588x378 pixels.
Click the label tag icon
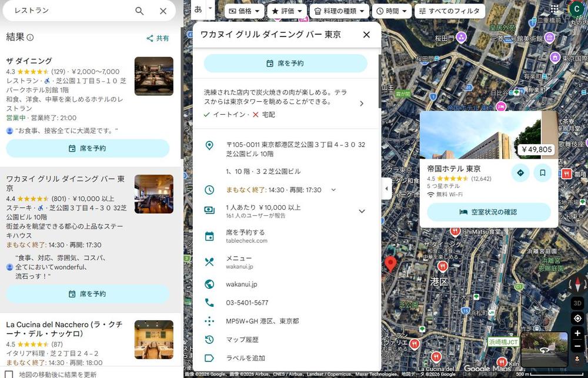[209, 358]
